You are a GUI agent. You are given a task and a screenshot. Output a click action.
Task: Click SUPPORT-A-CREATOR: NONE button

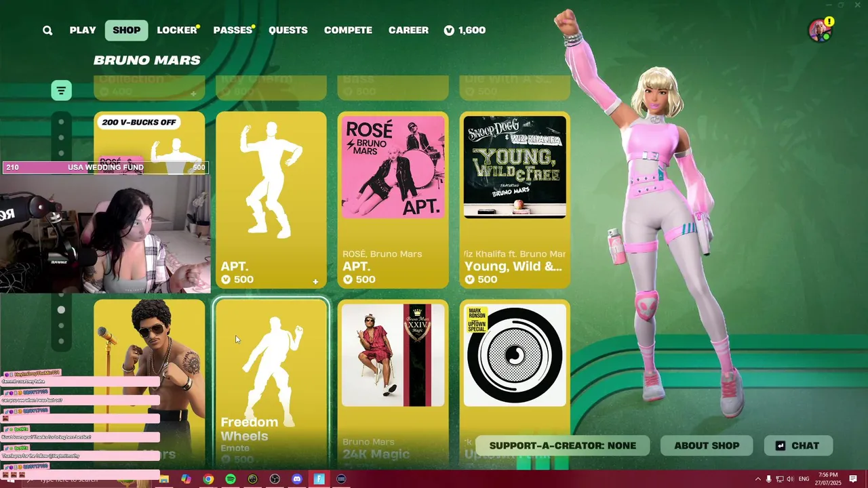563,445
